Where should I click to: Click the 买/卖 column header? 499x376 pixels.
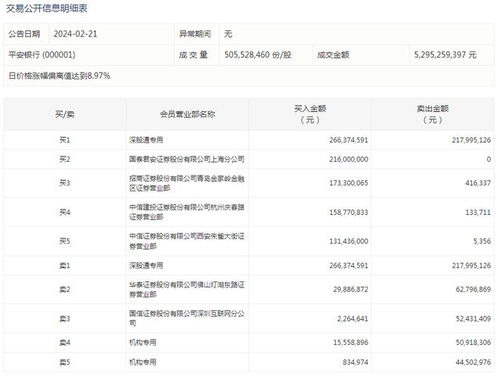[65, 114]
